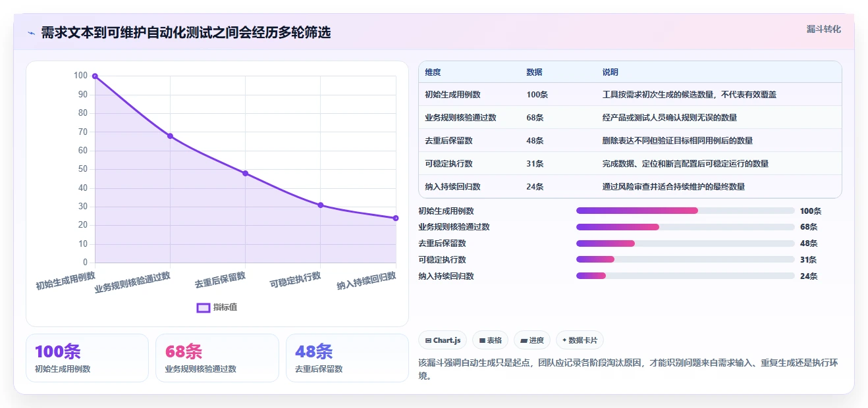
Task: Open the 68条 业务规则核验通过数 stat card
Action: click(217, 358)
